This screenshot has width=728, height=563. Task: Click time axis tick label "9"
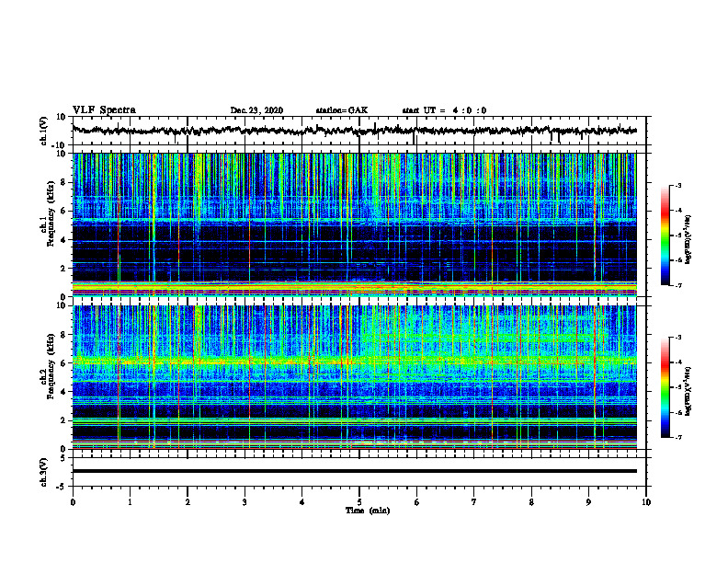coord(588,502)
